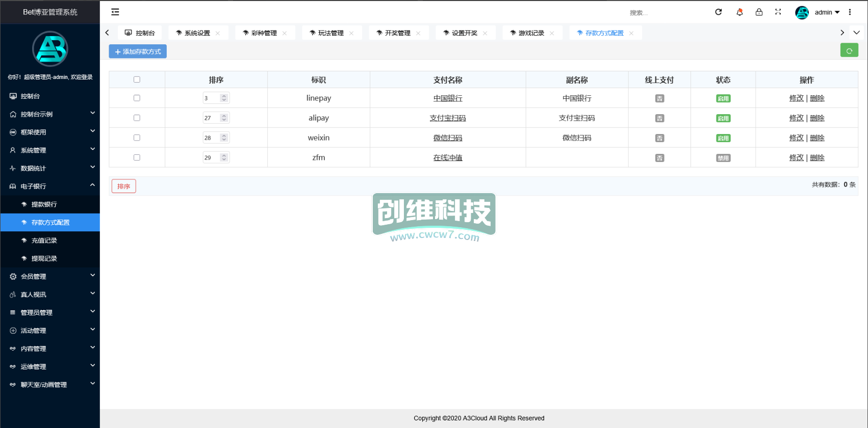Viewport: 868px width, 428px height.
Task: Open 充值记录 in sidebar
Action: [x=50, y=240]
